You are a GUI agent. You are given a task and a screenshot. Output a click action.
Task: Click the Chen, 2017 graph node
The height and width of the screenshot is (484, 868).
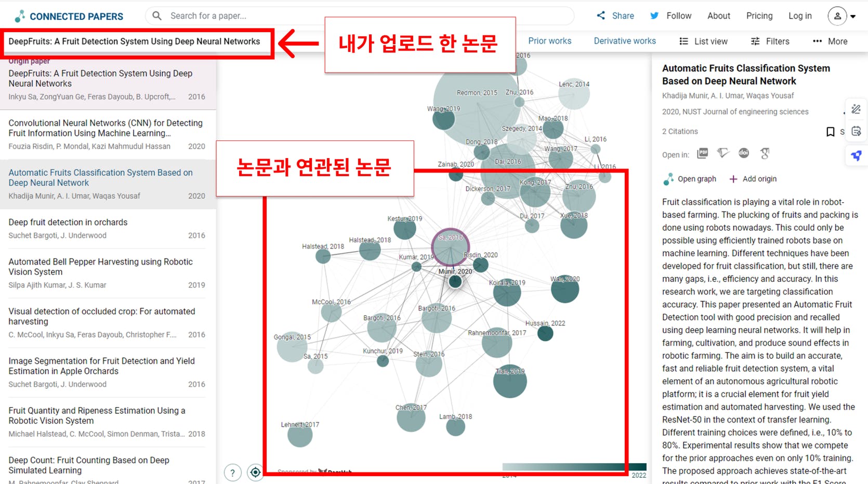click(x=411, y=417)
